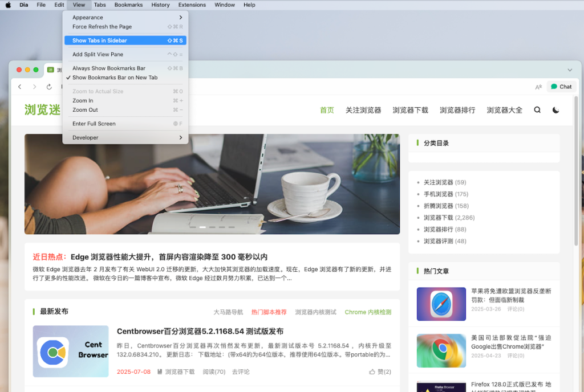The height and width of the screenshot is (392, 584).
Task: Choose Zoom In from View menu
Action: click(x=125, y=101)
